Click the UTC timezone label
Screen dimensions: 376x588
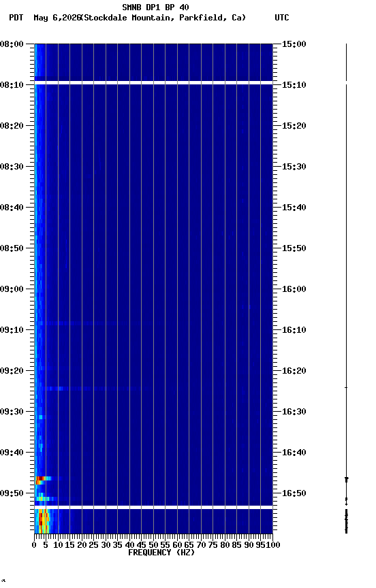click(282, 18)
